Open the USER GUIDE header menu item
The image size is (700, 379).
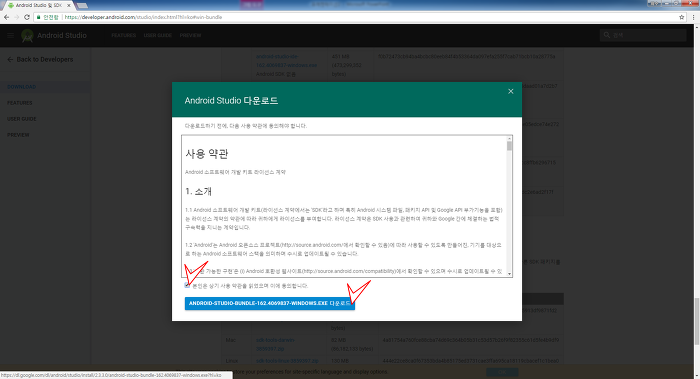click(x=158, y=35)
